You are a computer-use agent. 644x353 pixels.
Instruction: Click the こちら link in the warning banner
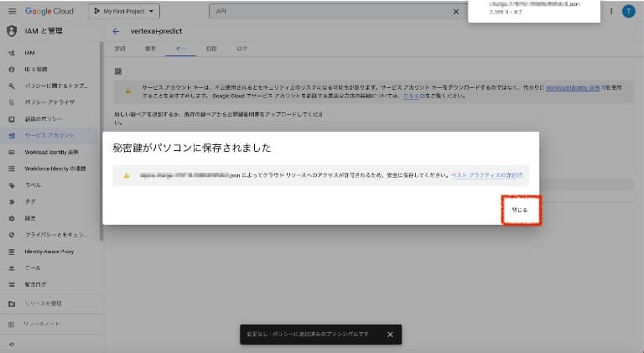[413, 96]
